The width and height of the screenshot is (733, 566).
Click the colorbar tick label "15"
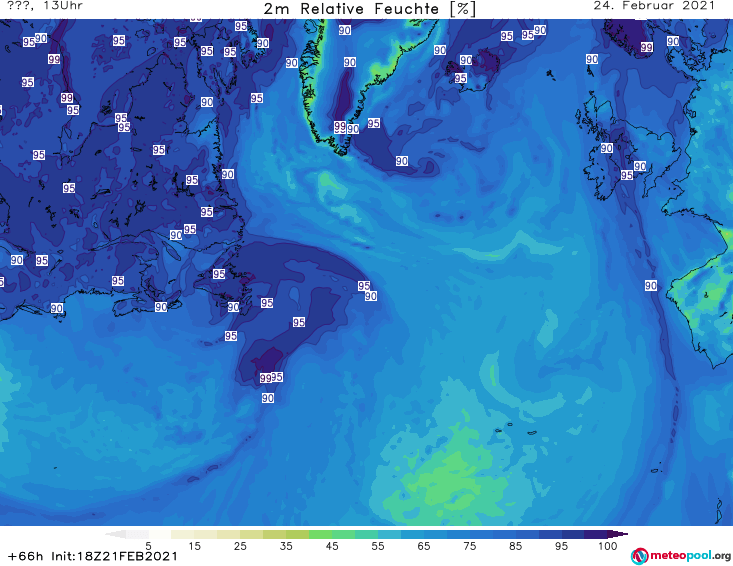[x=194, y=546]
